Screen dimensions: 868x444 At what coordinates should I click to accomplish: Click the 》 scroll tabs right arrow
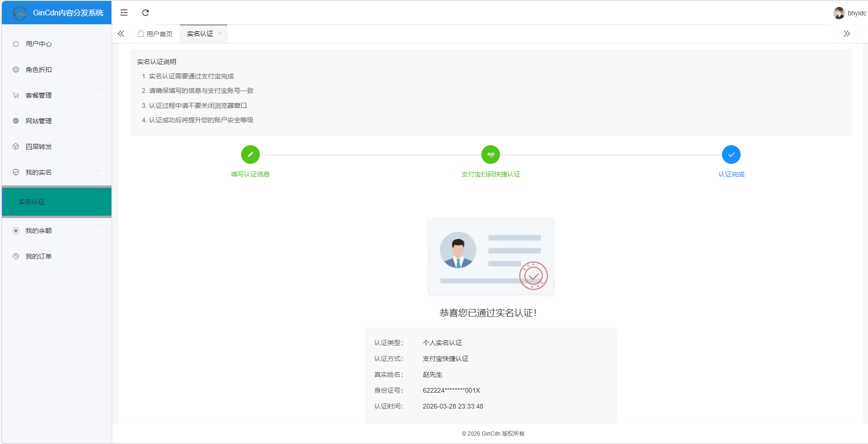[x=847, y=33]
